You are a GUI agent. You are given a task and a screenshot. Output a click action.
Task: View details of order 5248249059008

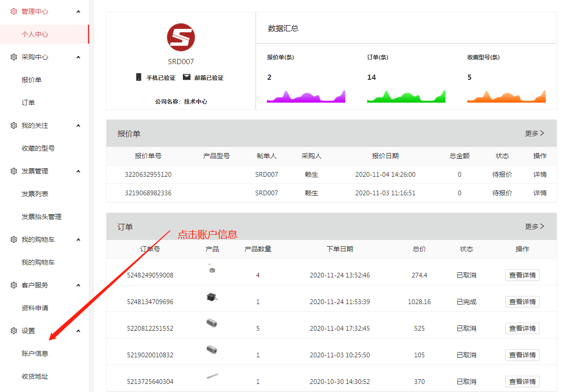(x=522, y=275)
